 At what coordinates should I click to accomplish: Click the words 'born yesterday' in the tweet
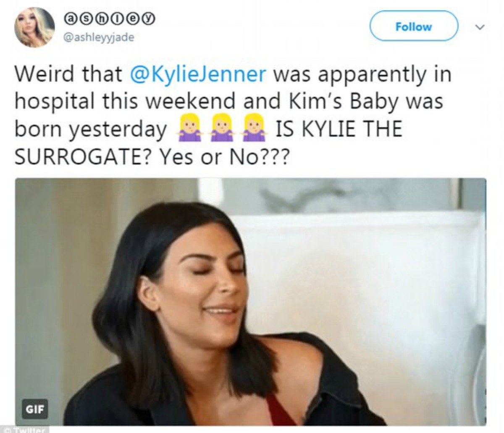90,130
